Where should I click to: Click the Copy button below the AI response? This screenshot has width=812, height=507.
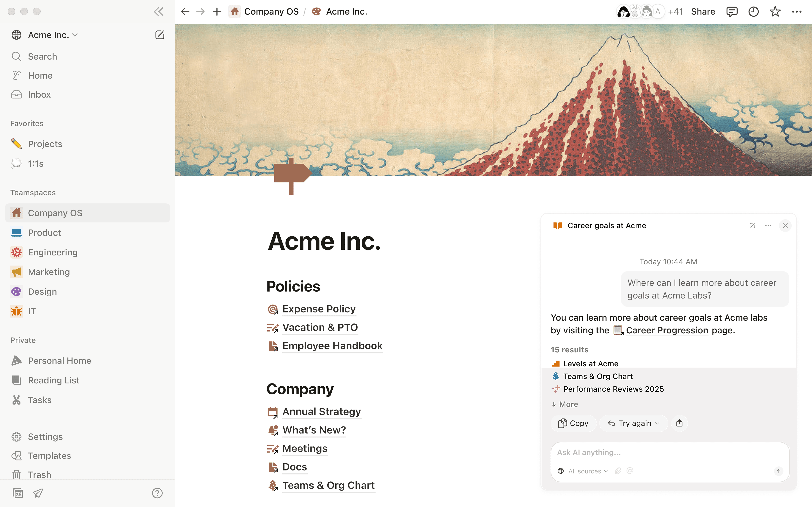[x=573, y=423]
